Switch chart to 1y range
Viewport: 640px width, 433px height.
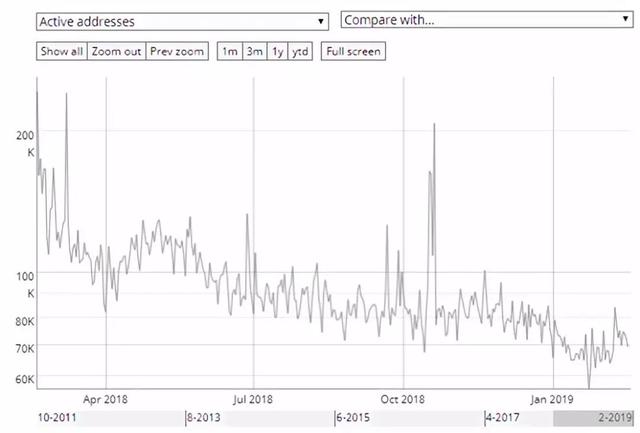click(x=277, y=51)
